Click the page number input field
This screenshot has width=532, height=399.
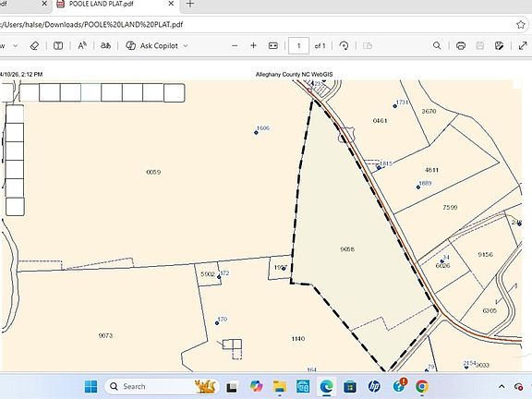[298, 45]
